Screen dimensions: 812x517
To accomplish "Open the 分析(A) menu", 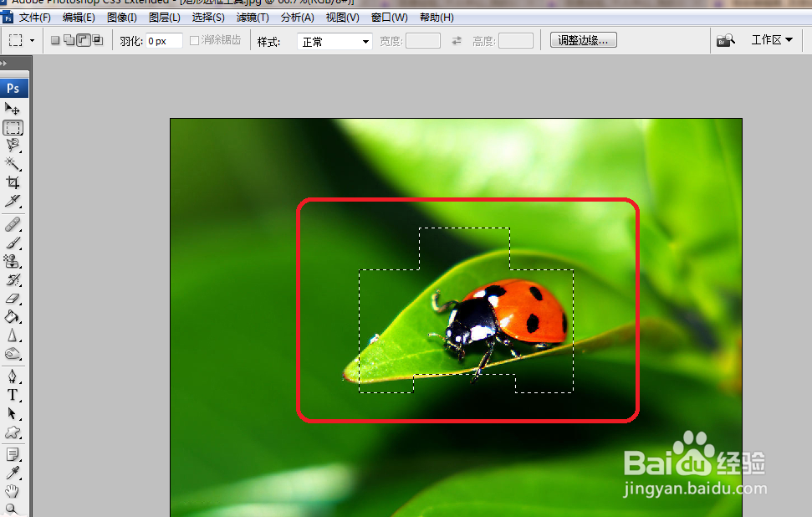I will [297, 18].
